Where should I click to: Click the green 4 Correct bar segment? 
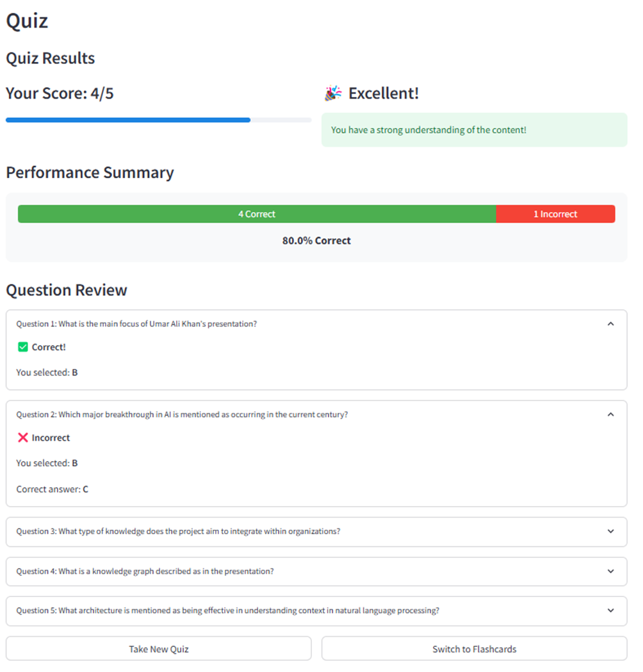256,214
